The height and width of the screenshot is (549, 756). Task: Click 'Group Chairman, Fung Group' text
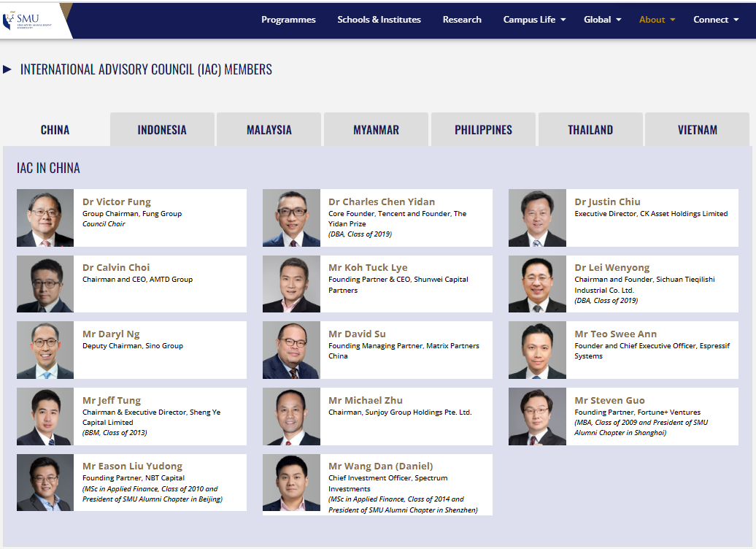click(x=132, y=214)
